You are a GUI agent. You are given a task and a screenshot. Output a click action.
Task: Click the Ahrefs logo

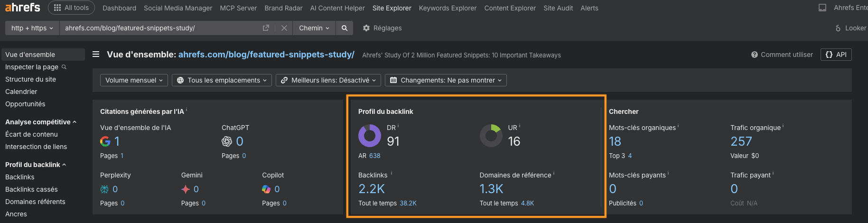pos(22,8)
